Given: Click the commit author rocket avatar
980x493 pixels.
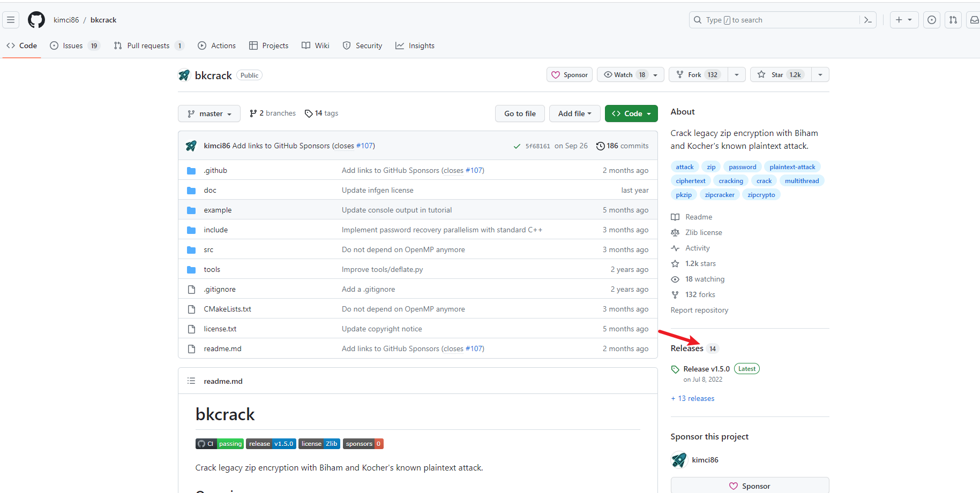Looking at the screenshot, I should pyautogui.click(x=191, y=146).
